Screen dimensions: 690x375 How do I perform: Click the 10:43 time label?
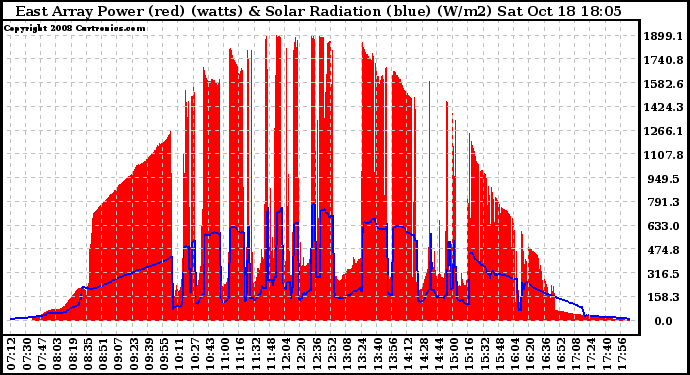pos(210,353)
